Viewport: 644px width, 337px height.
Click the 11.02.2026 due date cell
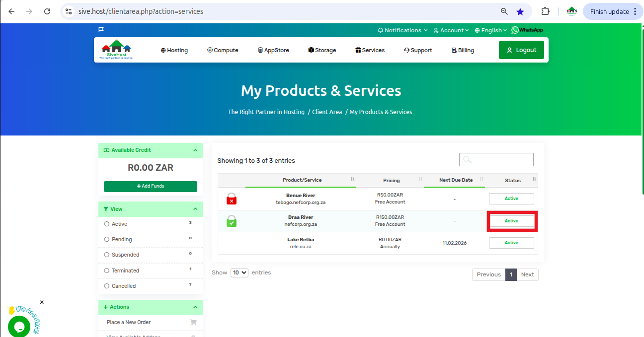[x=455, y=243]
